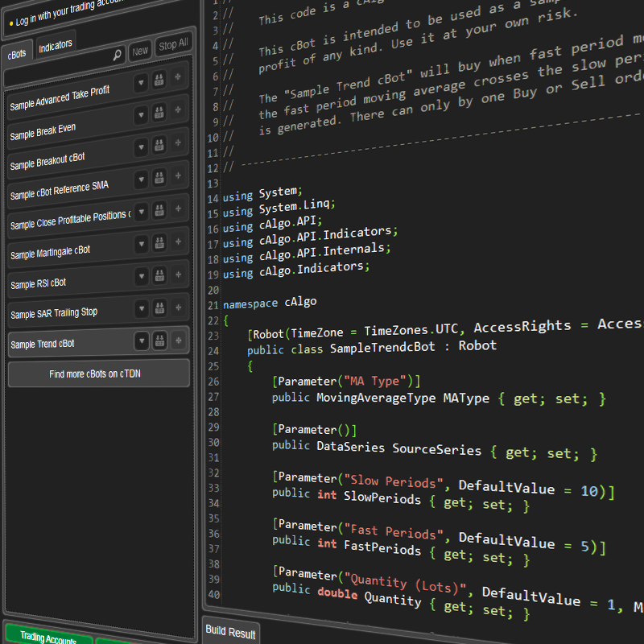The height and width of the screenshot is (644, 644).
Task: Build the Sample Advanced Take Profit cBot
Action: [159, 80]
